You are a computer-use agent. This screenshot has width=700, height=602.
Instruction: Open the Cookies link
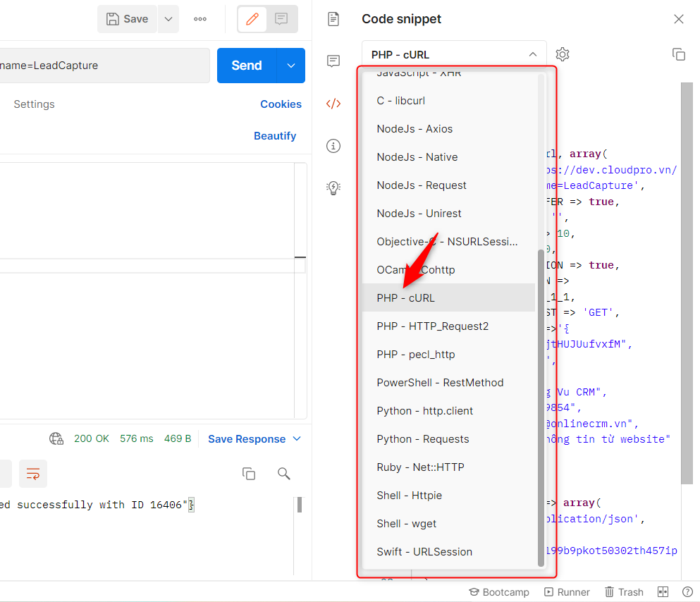[x=281, y=104]
